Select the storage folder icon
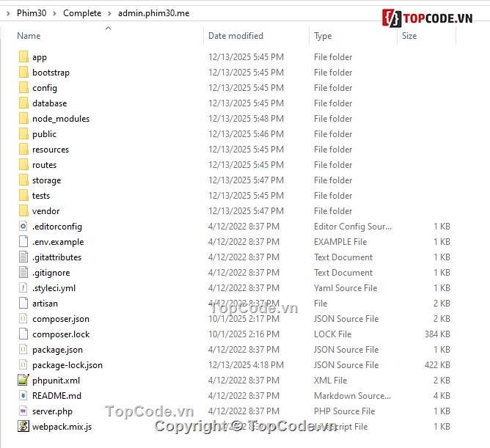This screenshot has height=448, width=490. pos(23,180)
